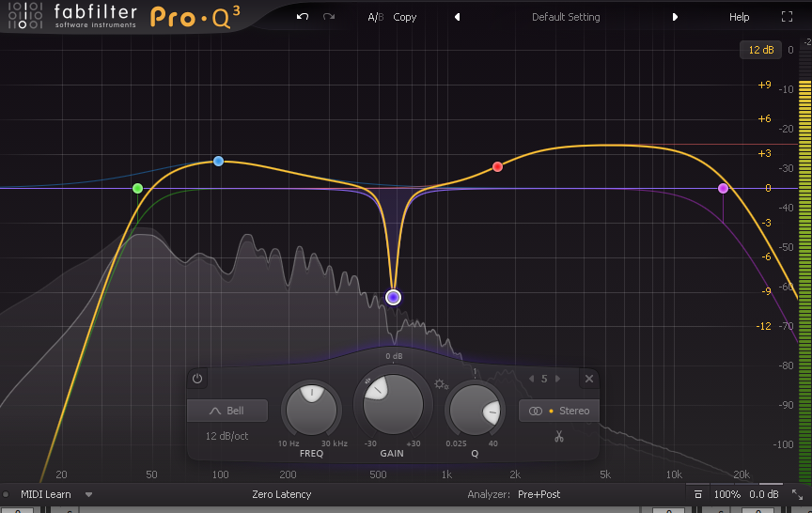Select the magenta high-cut band dot
812x513 pixels.
(723, 189)
